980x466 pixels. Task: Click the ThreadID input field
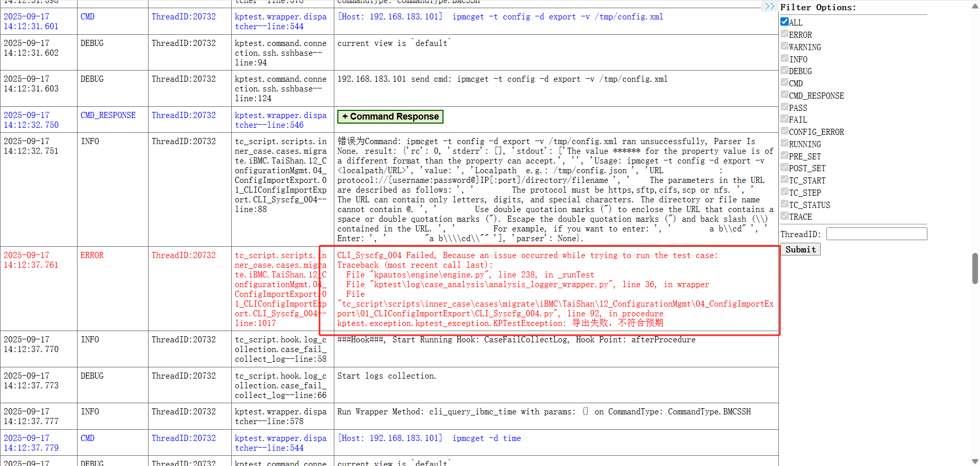[876, 234]
